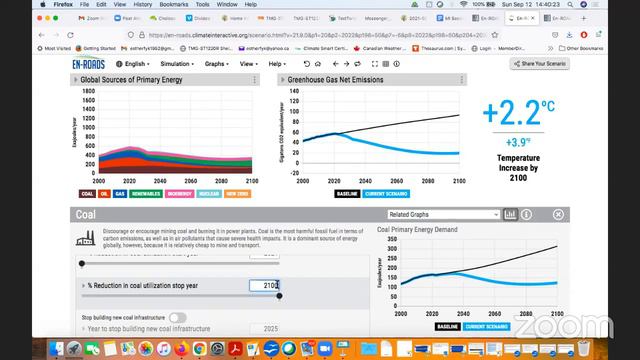This screenshot has width=640, height=360.
Task: Click the Spotlight search icon in menu bar
Action: 570,4
